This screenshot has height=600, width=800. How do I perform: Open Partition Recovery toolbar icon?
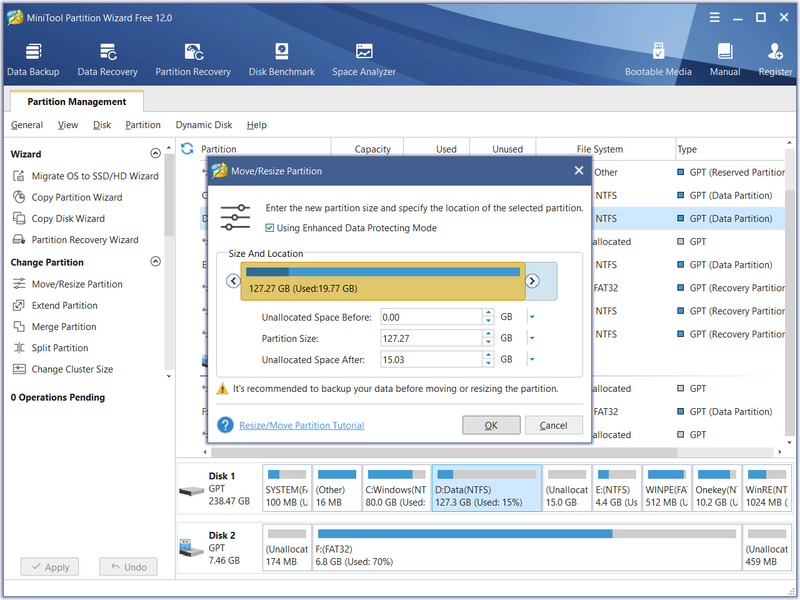pos(193,59)
